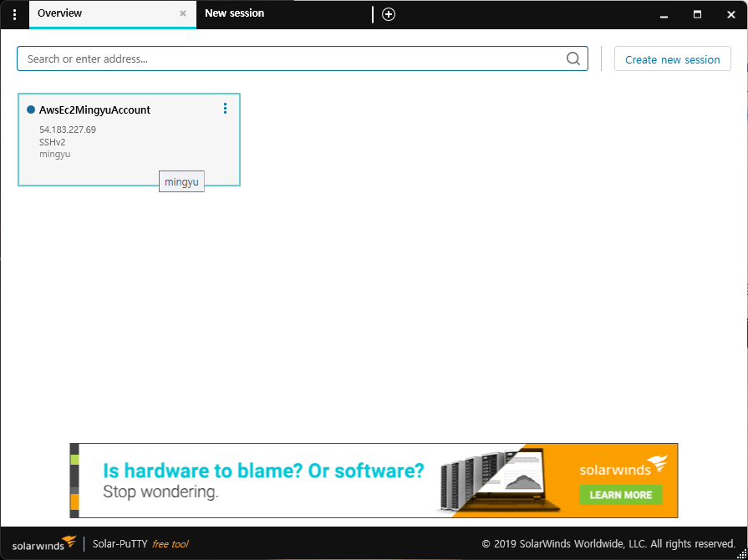Image resolution: width=748 pixels, height=560 pixels.
Task: Click the 2019 SolarWinds copyright text
Action: [608, 544]
